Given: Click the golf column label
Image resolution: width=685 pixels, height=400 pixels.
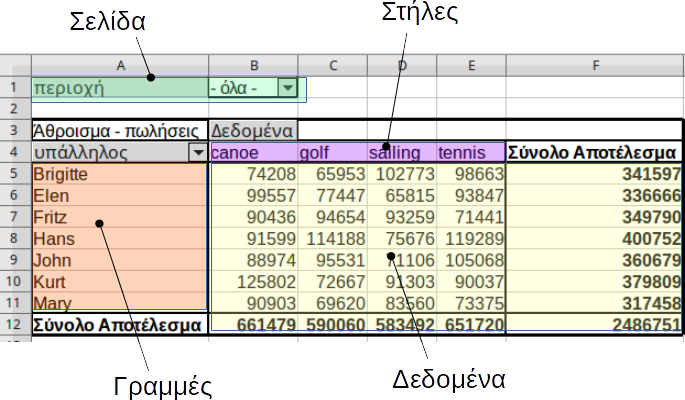Looking at the screenshot, I should 333,152.
